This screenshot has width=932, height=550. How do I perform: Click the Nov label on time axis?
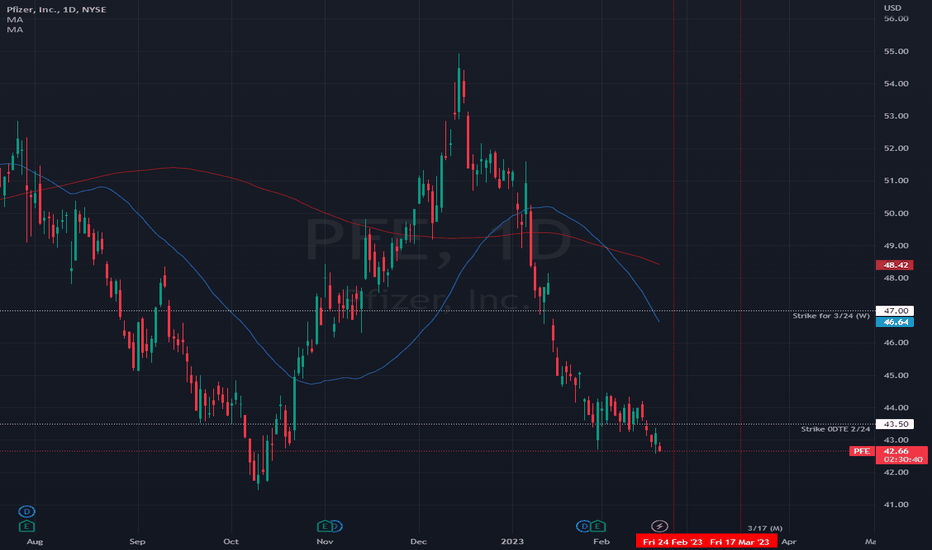pyautogui.click(x=325, y=542)
